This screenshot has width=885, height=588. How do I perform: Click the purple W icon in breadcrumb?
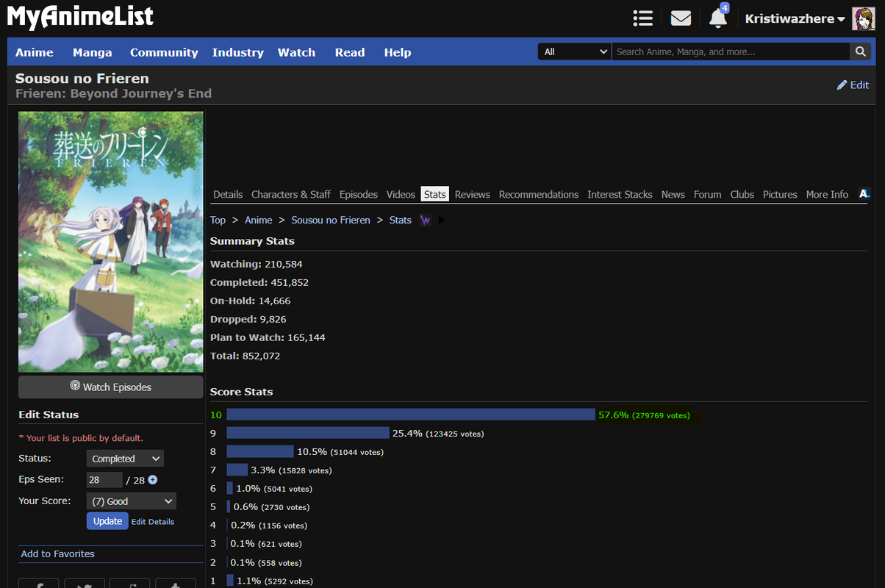(425, 220)
